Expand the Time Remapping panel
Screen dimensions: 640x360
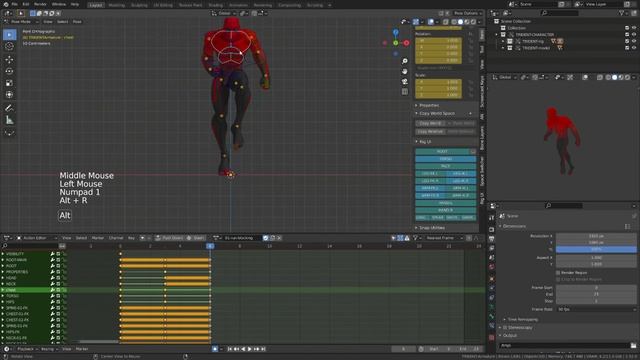[522, 320]
